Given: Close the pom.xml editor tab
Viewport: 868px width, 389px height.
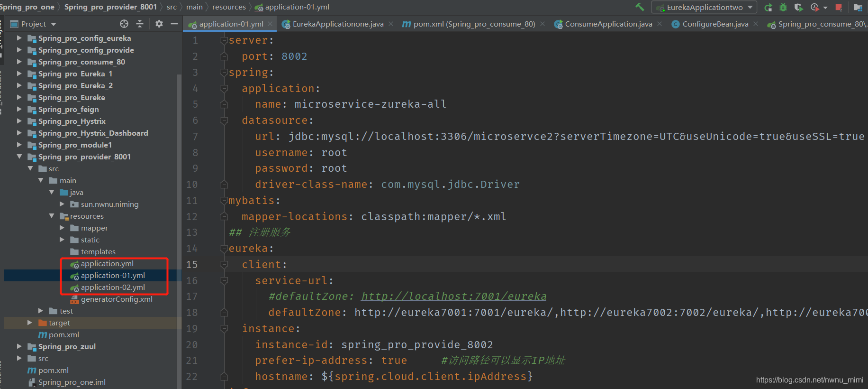Looking at the screenshot, I should (x=542, y=24).
